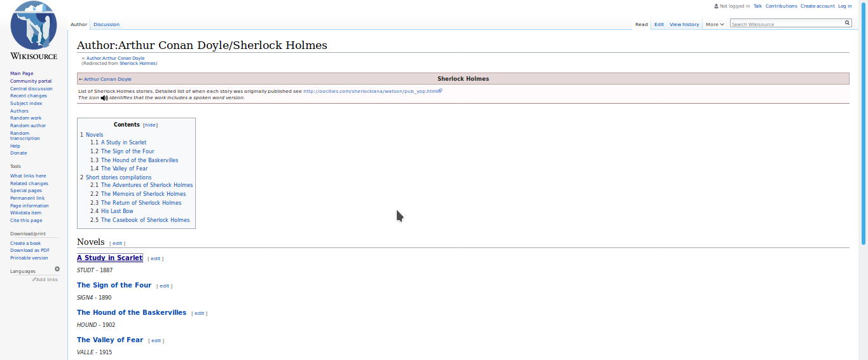Click the spoken word speaker icon

(x=104, y=98)
